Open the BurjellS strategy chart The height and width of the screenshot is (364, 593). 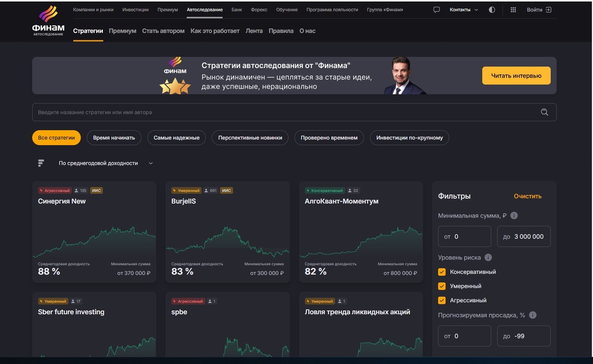(x=227, y=242)
